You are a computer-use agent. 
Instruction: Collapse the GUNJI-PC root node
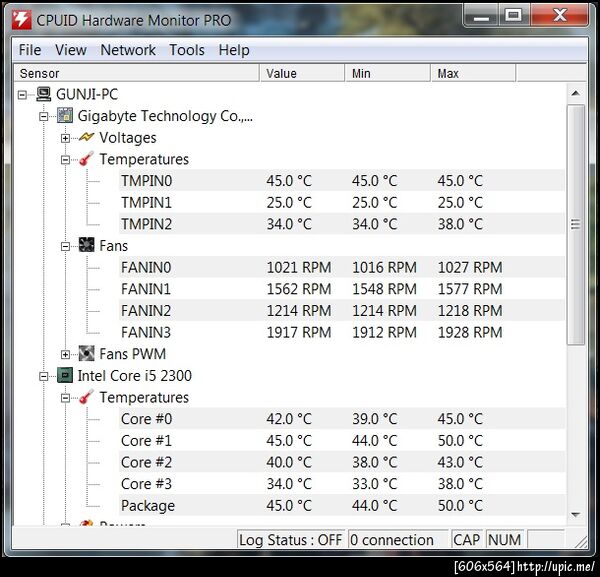click(x=23, y=95)
